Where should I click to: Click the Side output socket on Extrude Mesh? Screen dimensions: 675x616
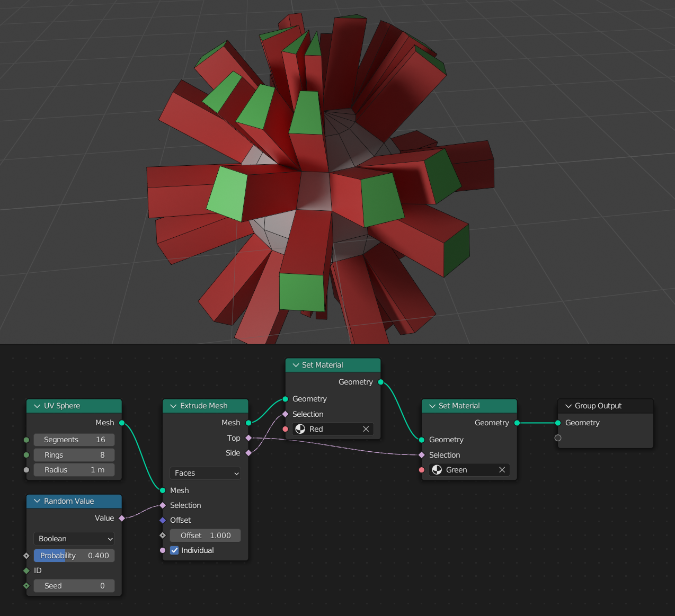tap(248, 453)
